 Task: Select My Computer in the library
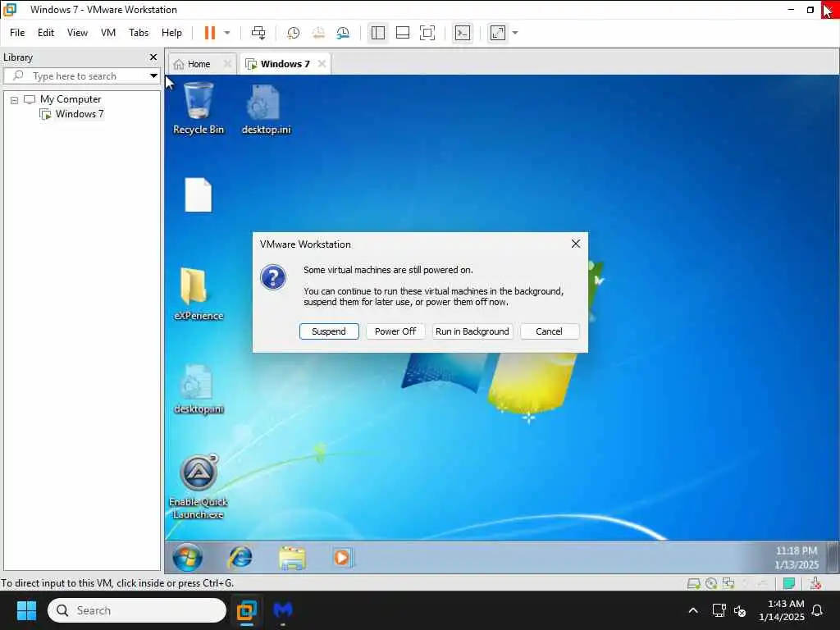coord(71,99)
